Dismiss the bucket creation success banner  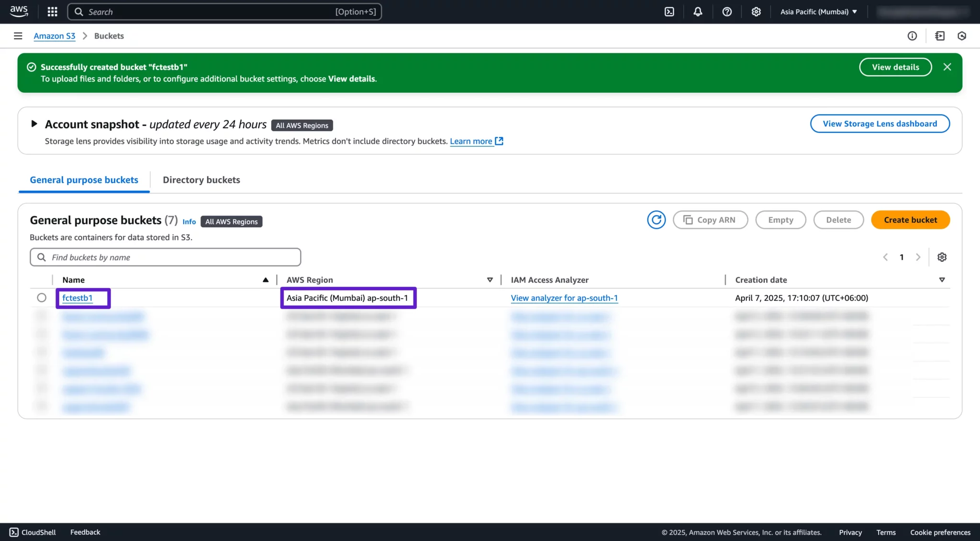947,67
